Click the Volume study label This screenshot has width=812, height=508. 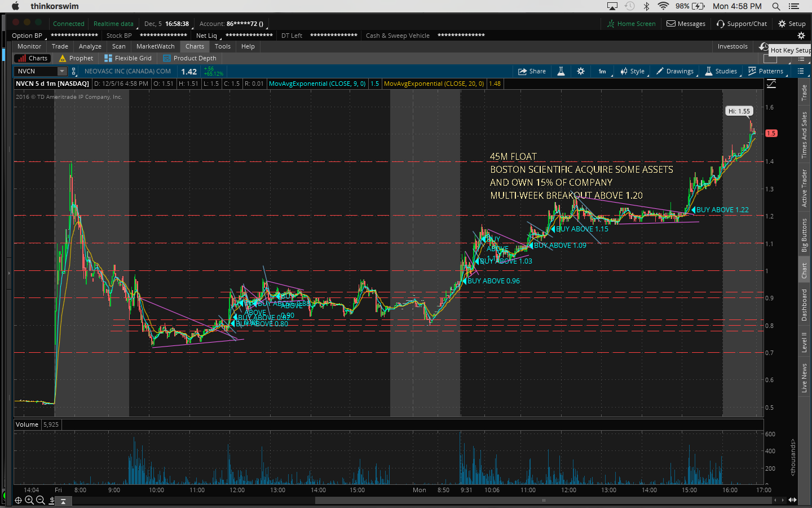(x=27, y=424)
